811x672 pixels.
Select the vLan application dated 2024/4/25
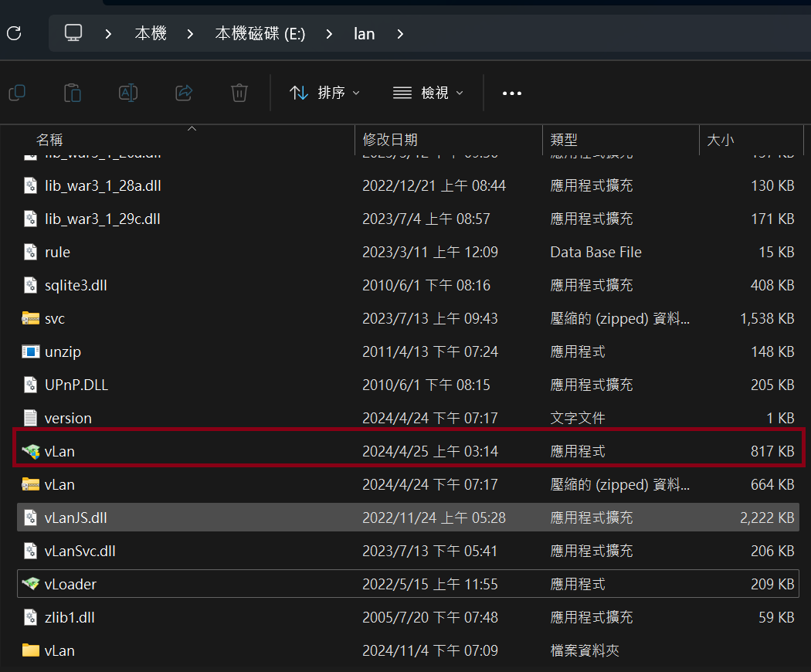click(x=59, y=451)
